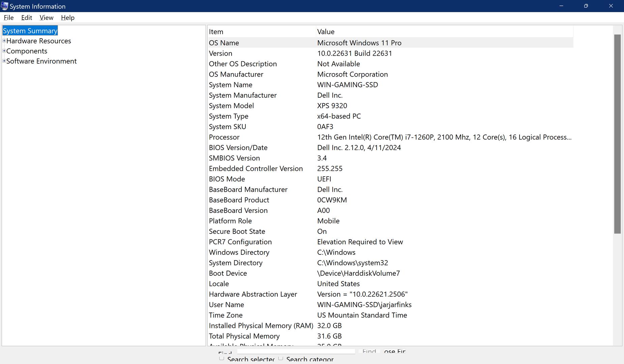Select the Boot Device row
This screenshot has height=364, width=624.
click(390, 273)
